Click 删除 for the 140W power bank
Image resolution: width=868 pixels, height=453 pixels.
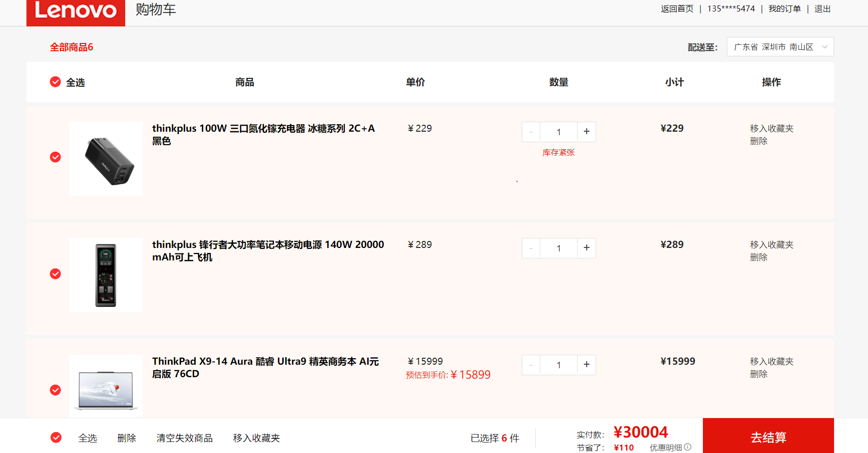(759, 257)
